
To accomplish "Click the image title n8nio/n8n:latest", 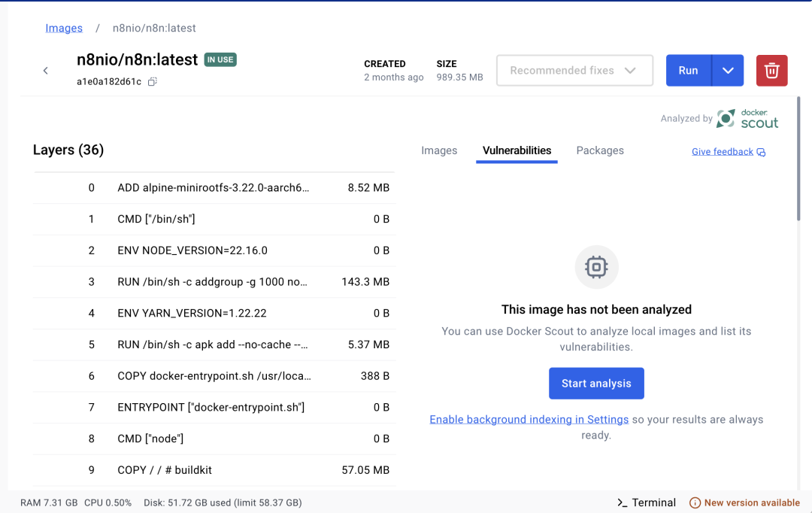I will click(x=138, y=59).
